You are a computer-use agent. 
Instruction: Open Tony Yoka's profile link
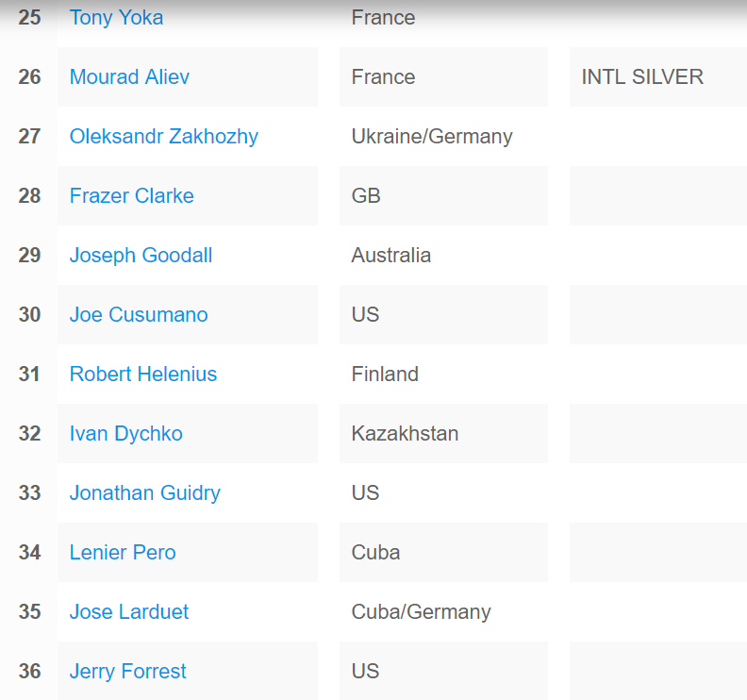(116, 18)
